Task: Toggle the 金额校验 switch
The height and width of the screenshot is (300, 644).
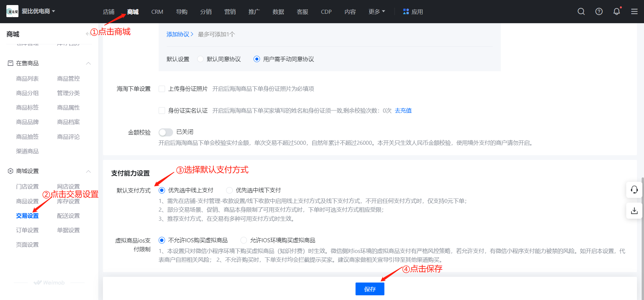Action: coord(166,132)
